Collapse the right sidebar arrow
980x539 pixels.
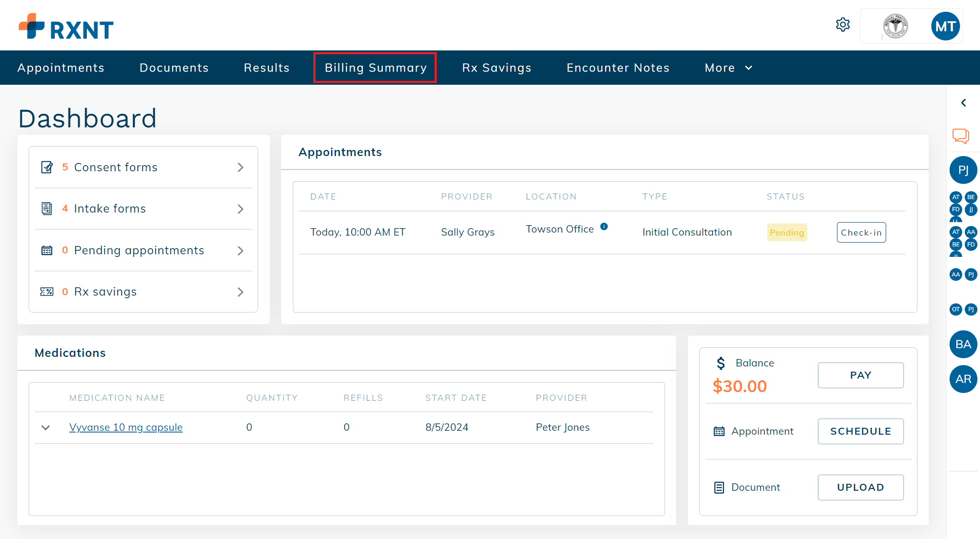click(x=963, y=103)
